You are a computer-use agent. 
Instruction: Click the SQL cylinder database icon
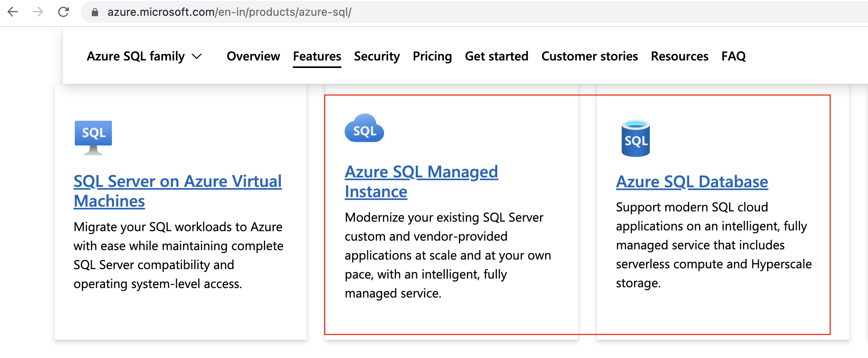pos(635,138)
